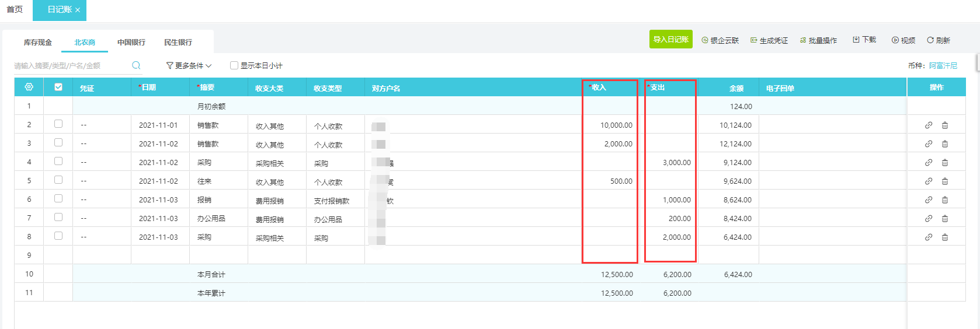The width and height of the screenshot is (980, 329).
Task: Click green 导入日记账 button
Action: click(x=671, y=39)
